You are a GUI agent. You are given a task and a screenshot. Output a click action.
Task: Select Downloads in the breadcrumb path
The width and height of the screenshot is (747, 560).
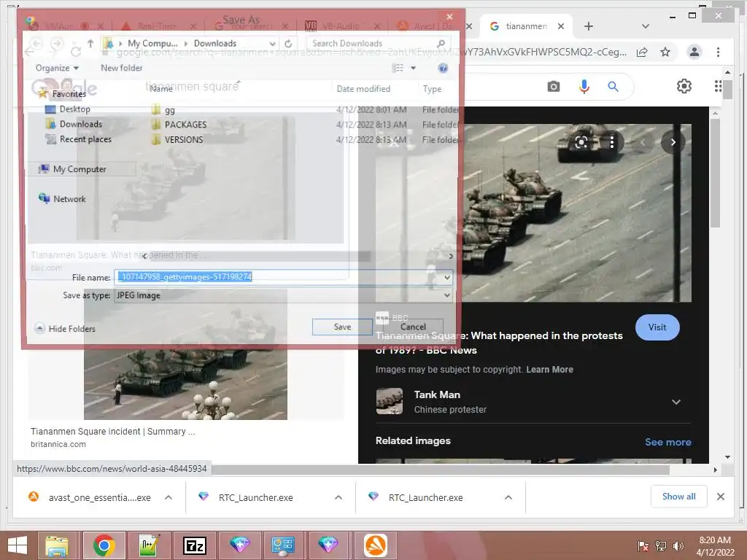[215, 43]
